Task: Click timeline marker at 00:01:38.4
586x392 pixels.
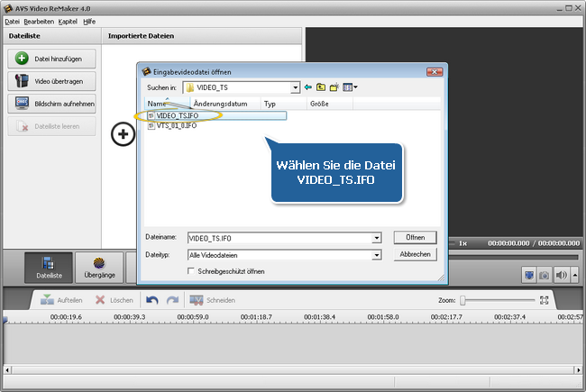Action: (x=319, y=317)
